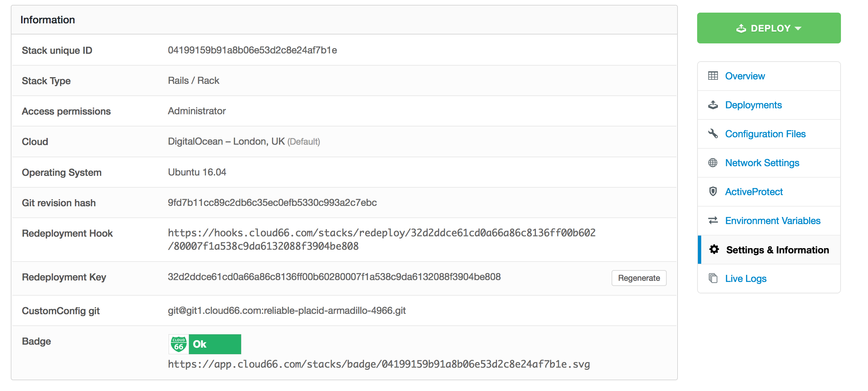Click the Stack unique ID value
The height and width of the screenshot is (391, 868).
[252, 50]
